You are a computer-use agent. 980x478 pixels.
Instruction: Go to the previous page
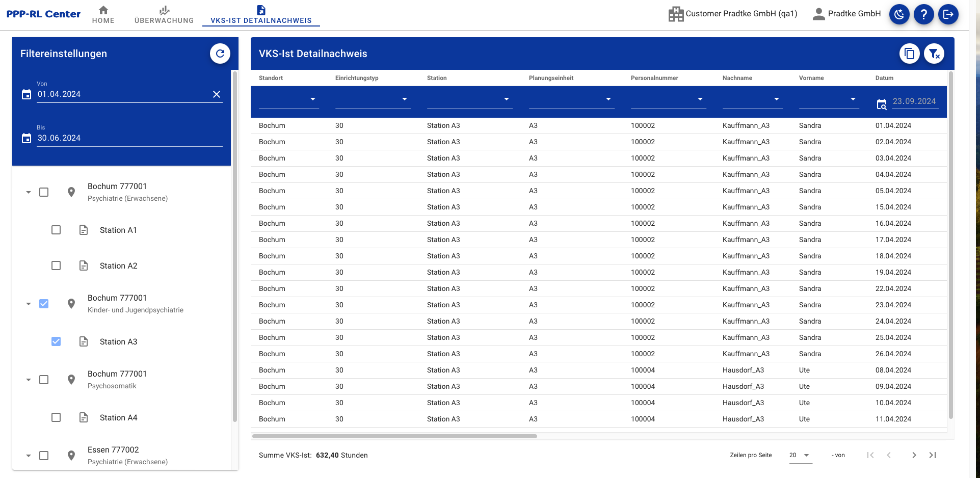click(x=889, y=455)
